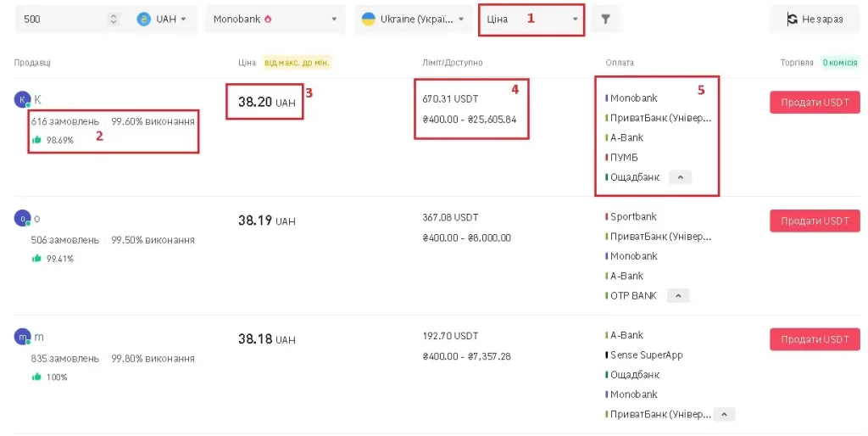Click 99.80% виконання completion rate
Image resolution: width=868 pixels, height=436 pixels.
tap(153, 359)
